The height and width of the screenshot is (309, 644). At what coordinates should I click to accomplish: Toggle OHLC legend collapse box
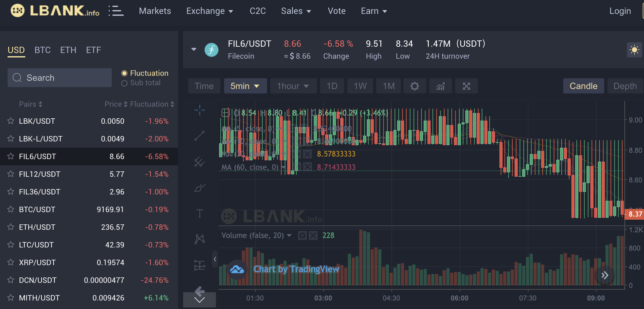(225, 113)
